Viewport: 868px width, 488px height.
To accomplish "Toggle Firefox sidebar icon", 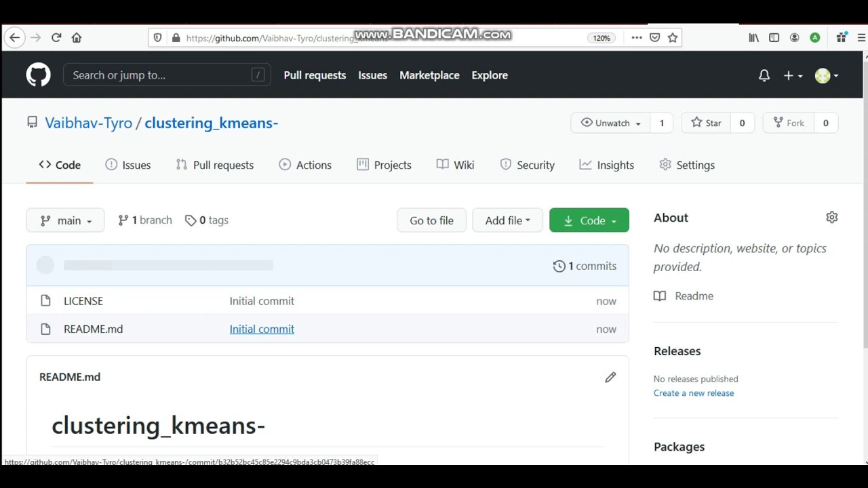I will tap(774, 38).
